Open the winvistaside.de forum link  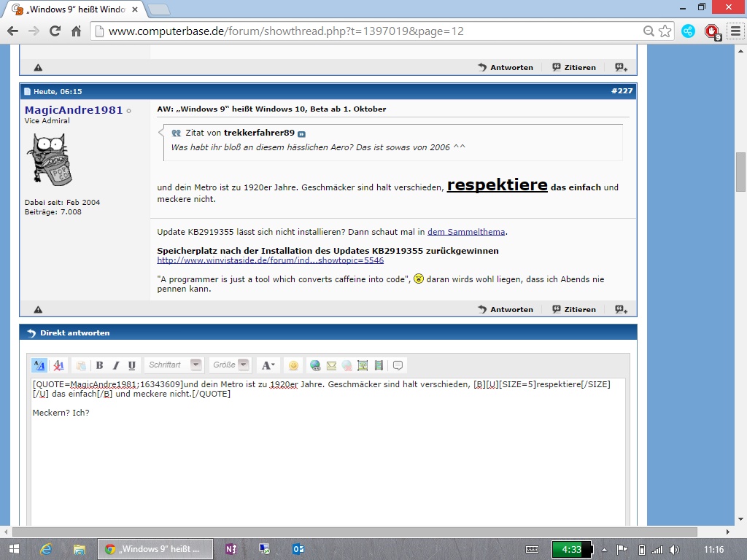click(270, 260)
